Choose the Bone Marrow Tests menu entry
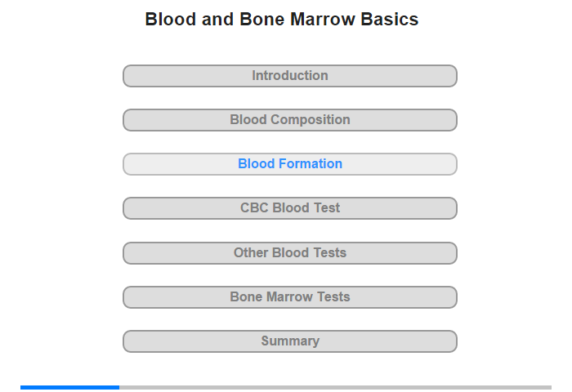The image size is (572, 392). coord(290,297)
